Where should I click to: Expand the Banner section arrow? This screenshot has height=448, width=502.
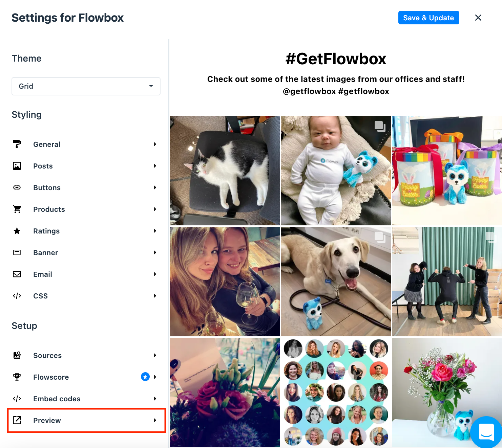coord(155,252)
